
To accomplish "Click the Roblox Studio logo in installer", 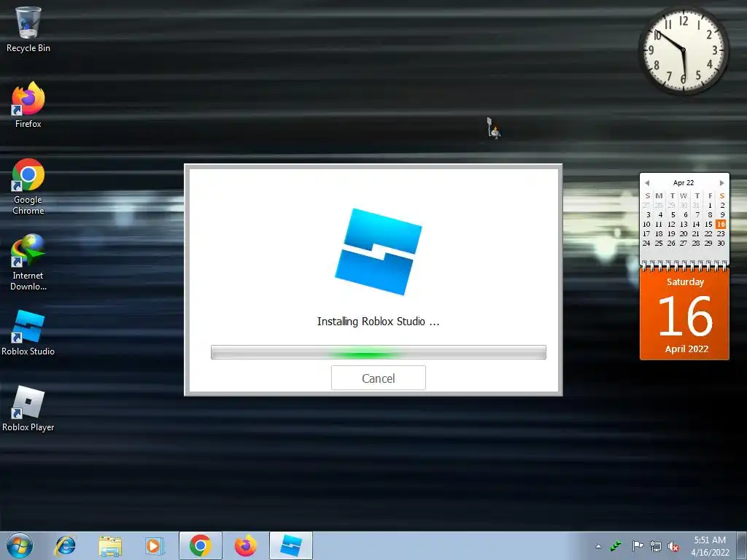I will (x=379, y=252).
